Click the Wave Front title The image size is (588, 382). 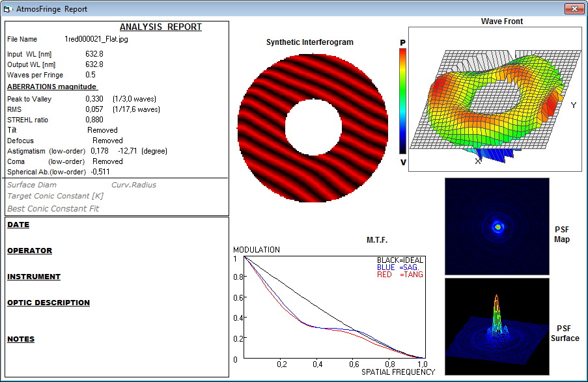coord(502,21)
